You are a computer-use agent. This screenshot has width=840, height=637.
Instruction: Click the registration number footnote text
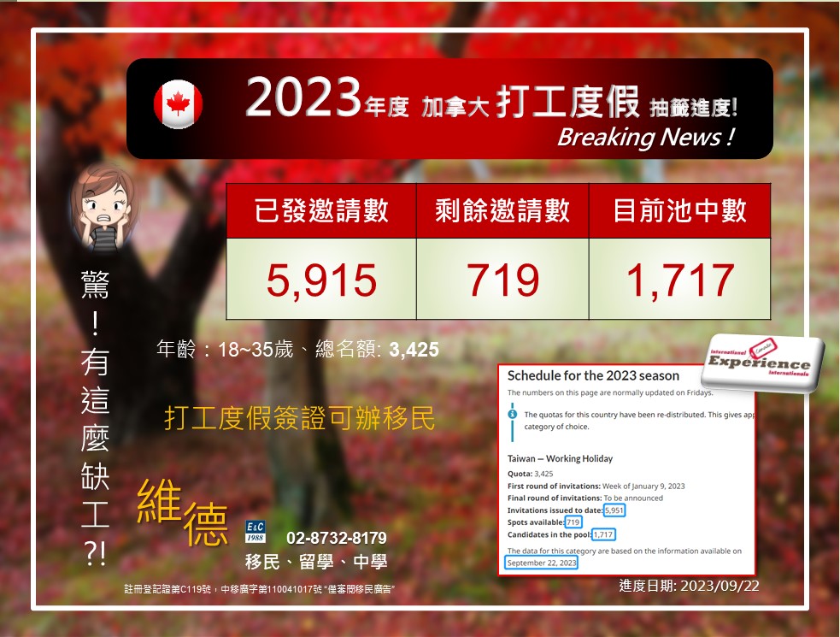click(x=259, y=589)
